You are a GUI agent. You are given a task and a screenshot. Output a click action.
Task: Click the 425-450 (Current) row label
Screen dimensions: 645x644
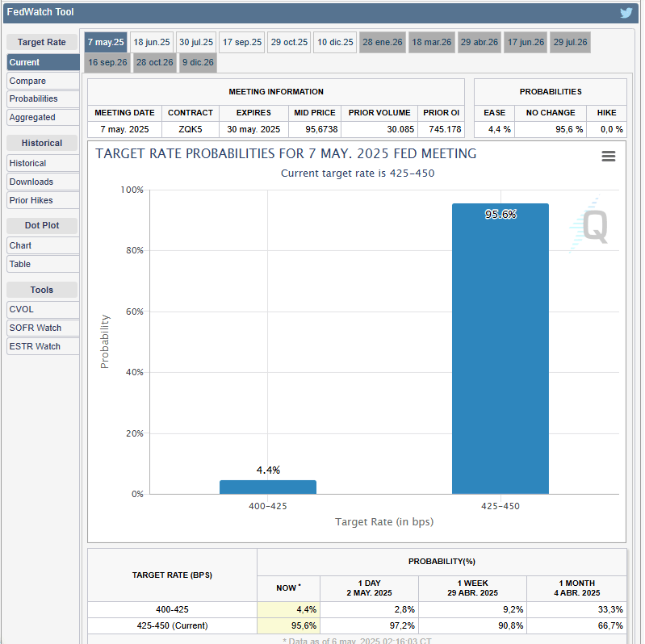[172, 625]
